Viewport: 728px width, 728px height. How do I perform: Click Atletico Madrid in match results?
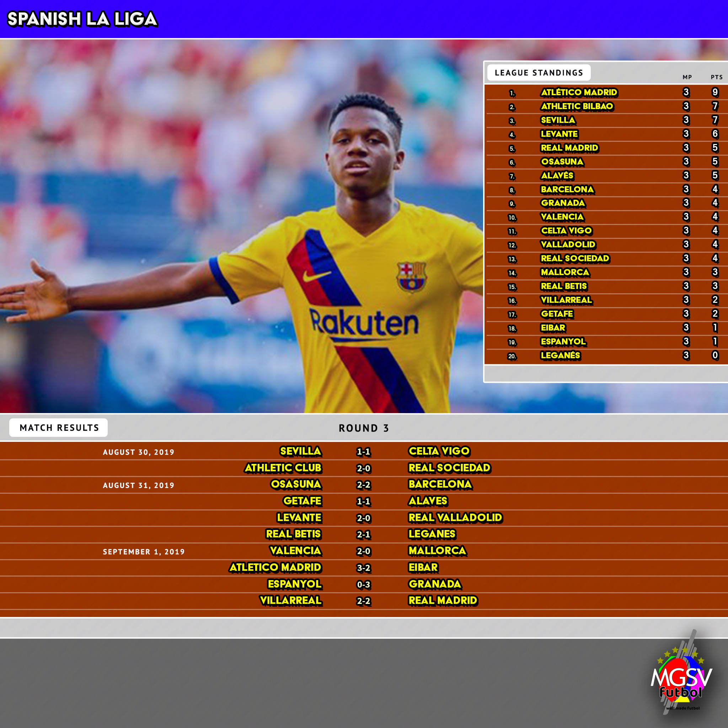pos(275,567)
